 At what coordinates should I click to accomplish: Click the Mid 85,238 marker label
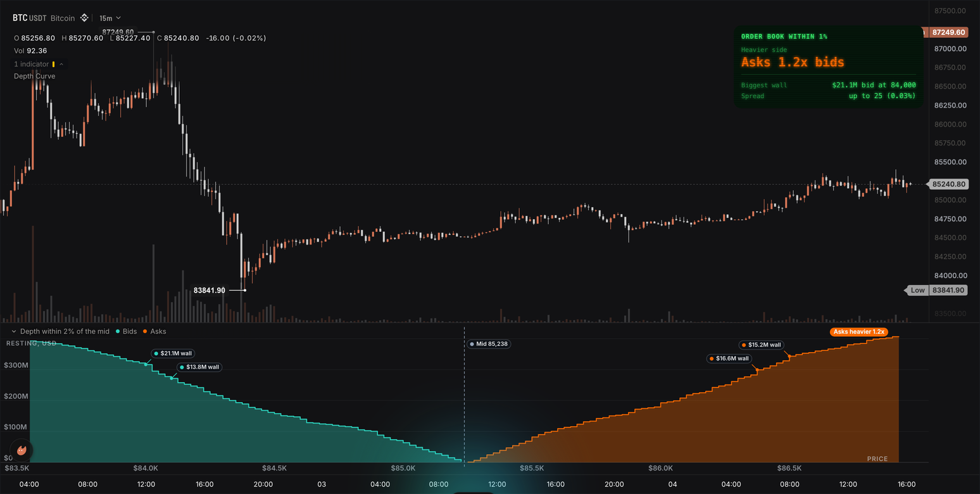click(x=489, y=344)
